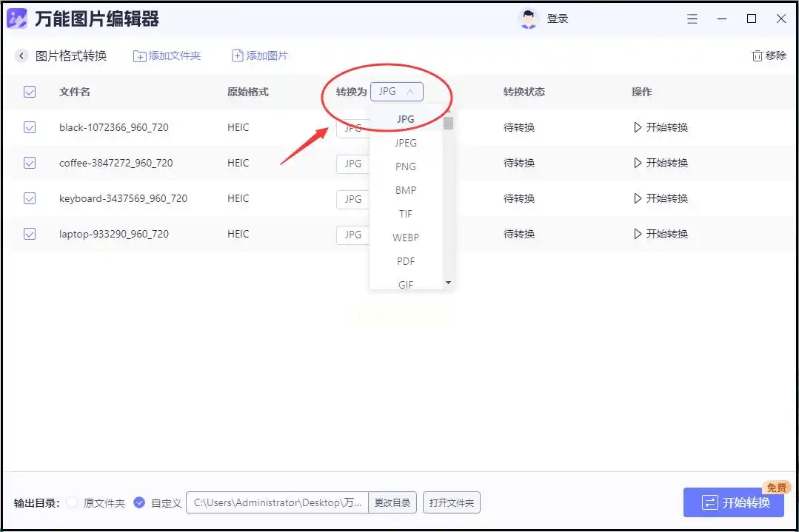Click the file name black-1072366_960_720

tap(113, 127)
